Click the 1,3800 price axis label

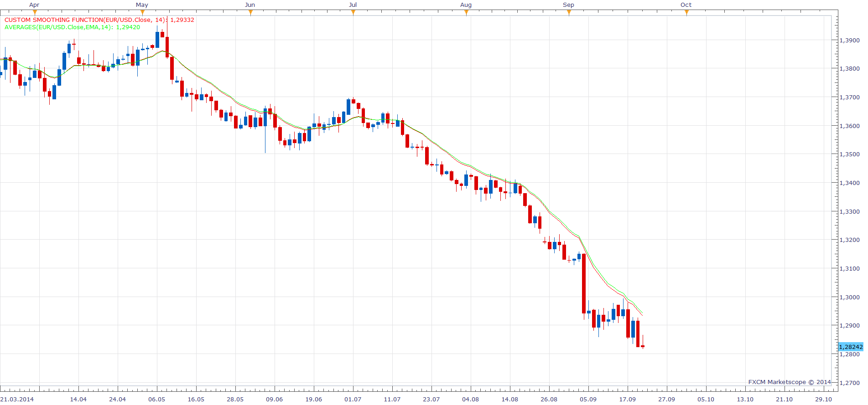pos(850,69)
